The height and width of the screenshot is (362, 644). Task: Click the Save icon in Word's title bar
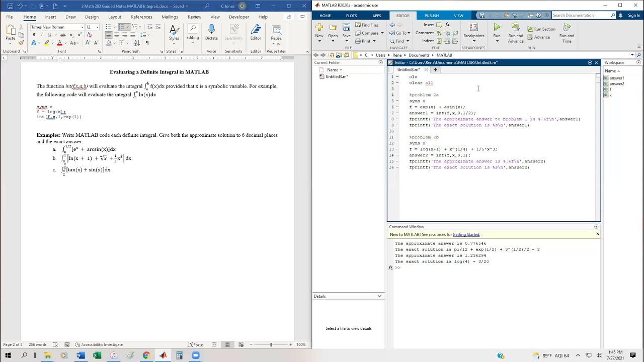pyautogui.click(x=10, y=6)
